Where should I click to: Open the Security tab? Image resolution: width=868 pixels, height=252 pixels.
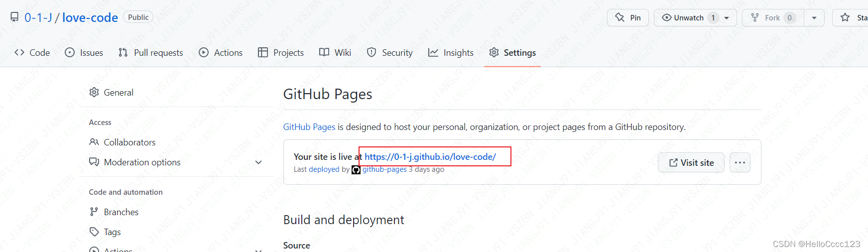click(x=390, y=52)
